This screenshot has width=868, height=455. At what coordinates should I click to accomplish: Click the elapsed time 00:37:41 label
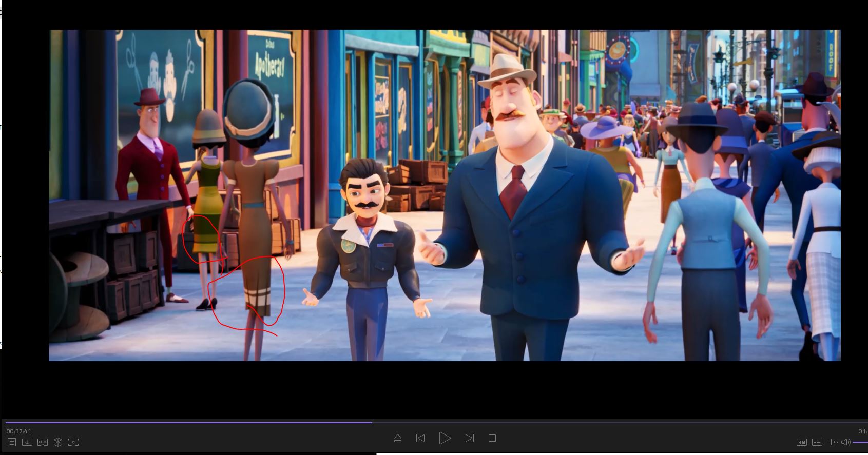19,431
